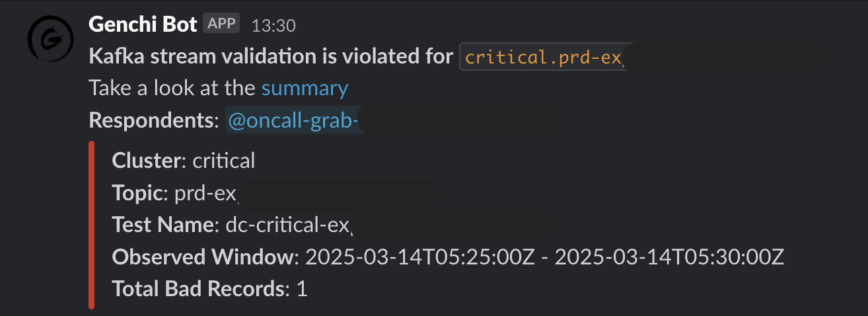The width and height of the screenshot is (868, 316).
Task: Click the @oncall-grab mention
Action: point(293,120)
